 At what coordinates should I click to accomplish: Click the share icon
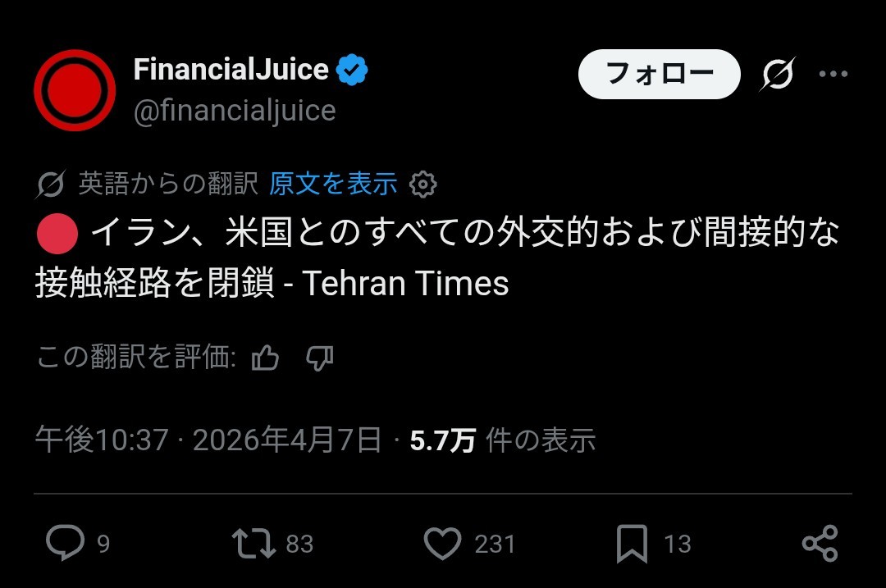click(x=820, y=543)
